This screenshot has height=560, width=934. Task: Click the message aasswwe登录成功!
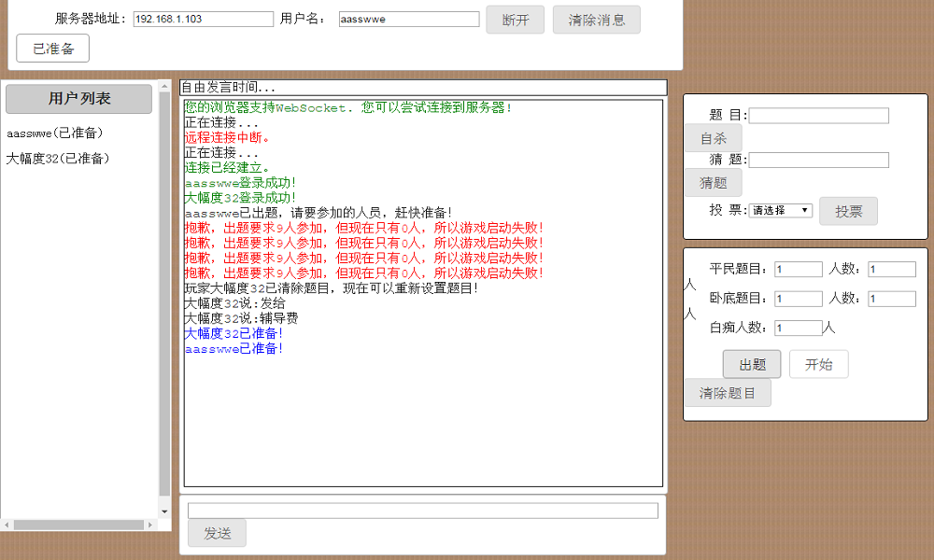pos(240,183)
